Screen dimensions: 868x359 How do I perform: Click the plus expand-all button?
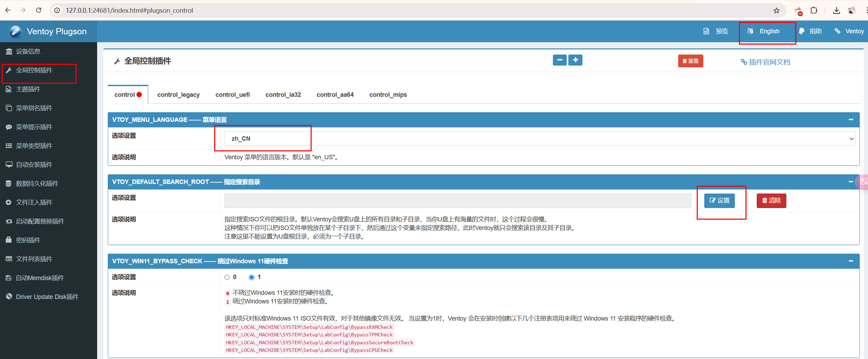pos(575,60)
